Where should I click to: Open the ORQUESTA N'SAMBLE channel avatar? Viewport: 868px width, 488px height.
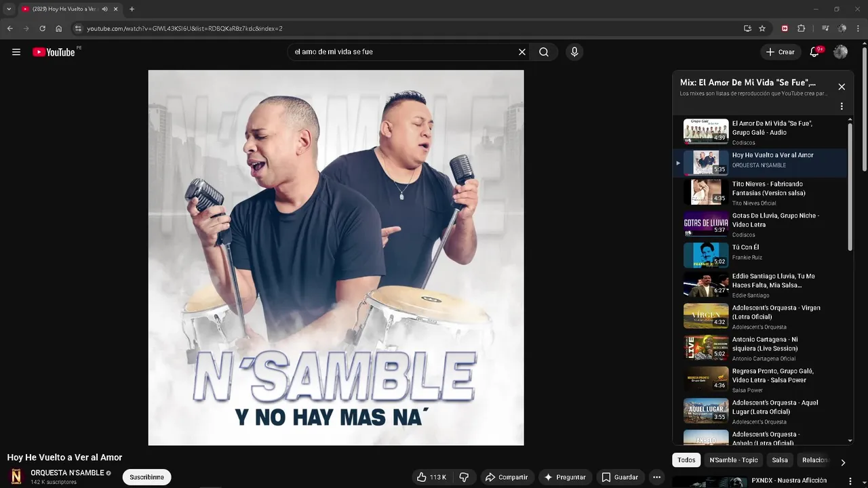point(16,476)
